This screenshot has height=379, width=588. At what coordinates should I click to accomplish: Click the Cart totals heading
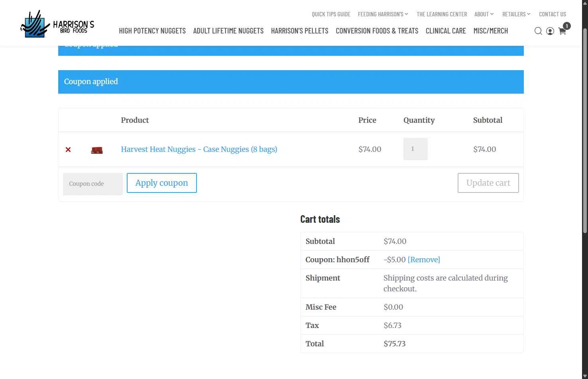pos(320,219)
